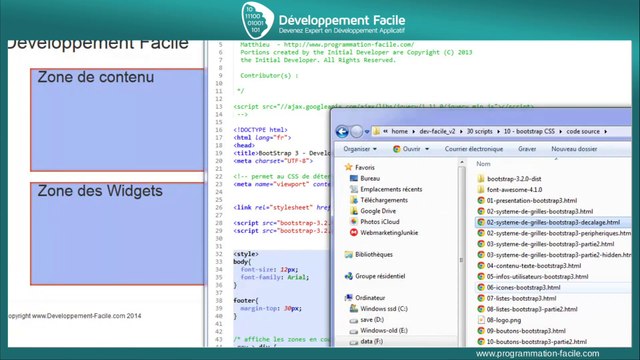Select image file 08-logo.png
Viewport: 640px width, 360px height.
(x=499, y=320)
